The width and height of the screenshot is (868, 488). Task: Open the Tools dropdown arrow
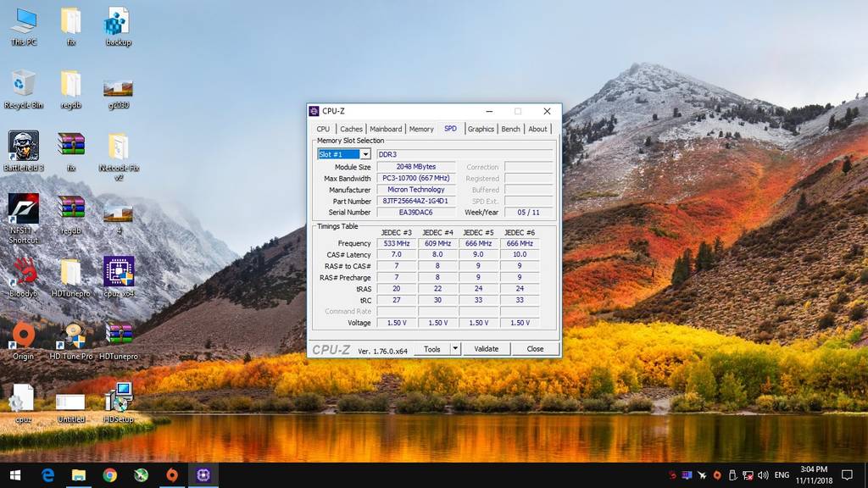(x=455, y=348)
